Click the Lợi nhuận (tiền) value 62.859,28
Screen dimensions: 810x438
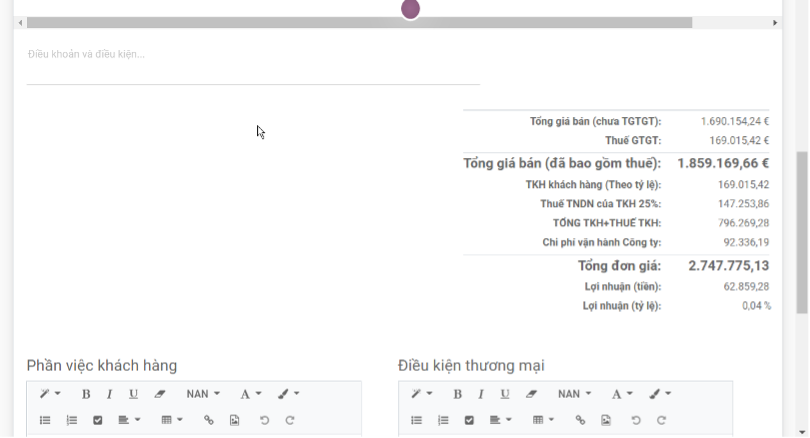pos(746,287)
